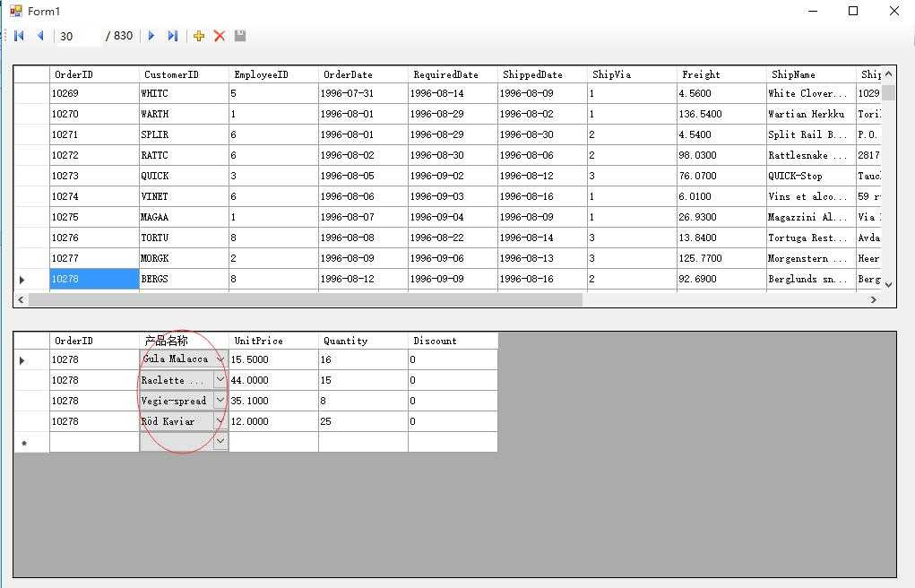Image resolution: width=915 pixels, height=588 pixels.
Task: Jump to the last record
Action: pos(172,36)
